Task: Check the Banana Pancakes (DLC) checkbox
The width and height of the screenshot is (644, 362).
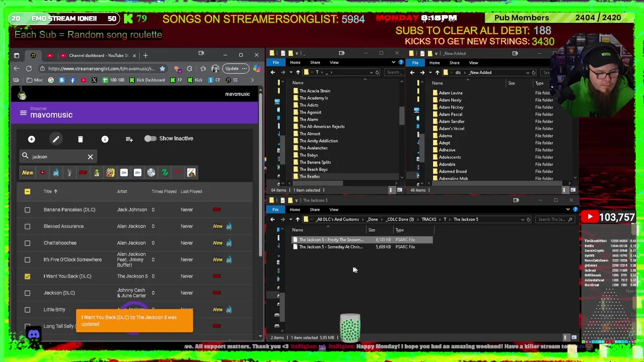Action: pyautogui.click(x=27, y=210)
